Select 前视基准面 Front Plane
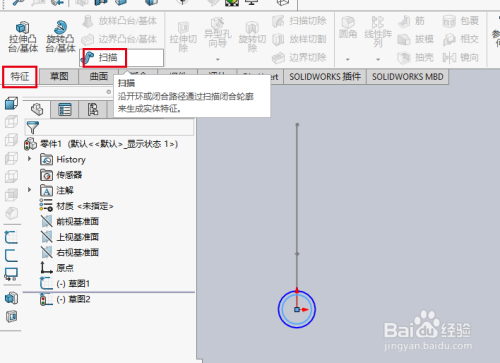The image size is (500, 363). tap(70, 221)
